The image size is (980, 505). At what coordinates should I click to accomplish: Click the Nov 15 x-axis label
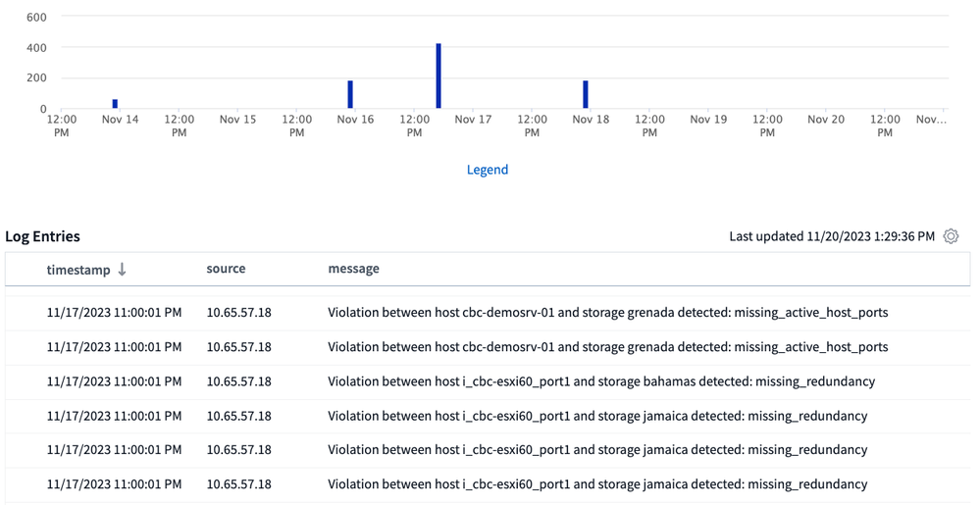click(237, 120)
